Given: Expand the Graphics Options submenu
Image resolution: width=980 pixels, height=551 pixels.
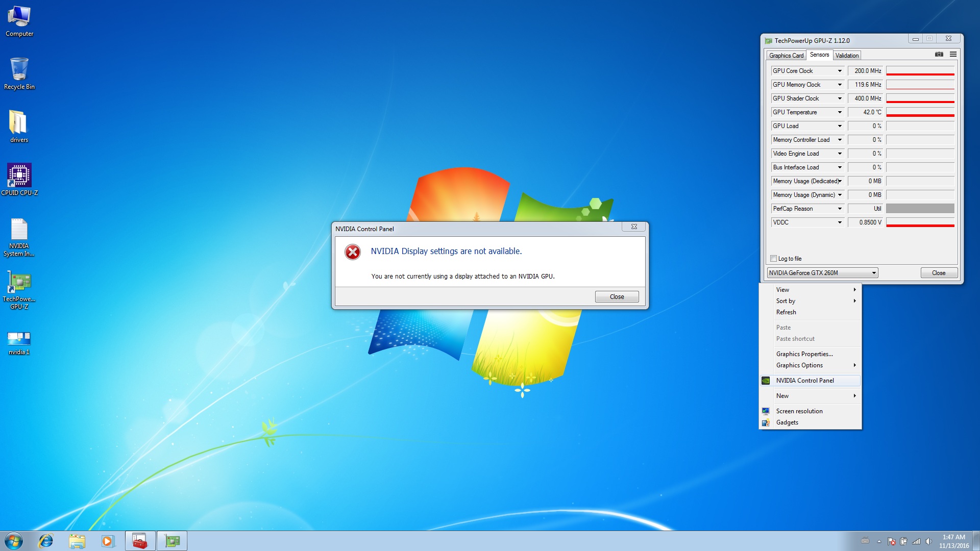Looking at the screenshot, I should (810, 365).
